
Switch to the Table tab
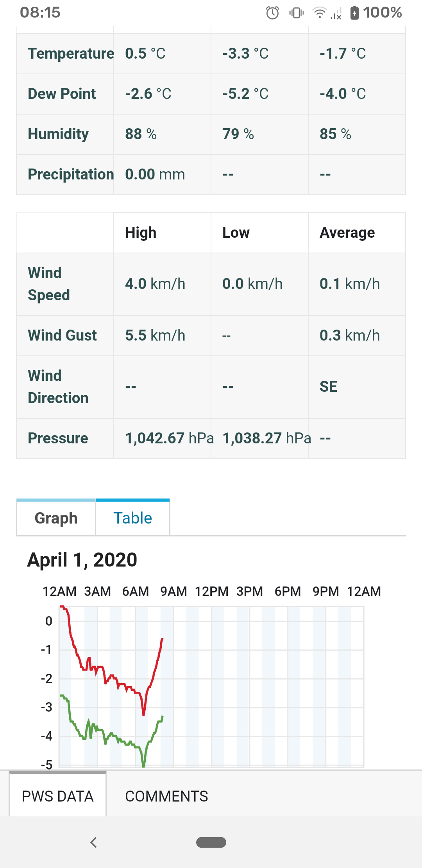132,518
